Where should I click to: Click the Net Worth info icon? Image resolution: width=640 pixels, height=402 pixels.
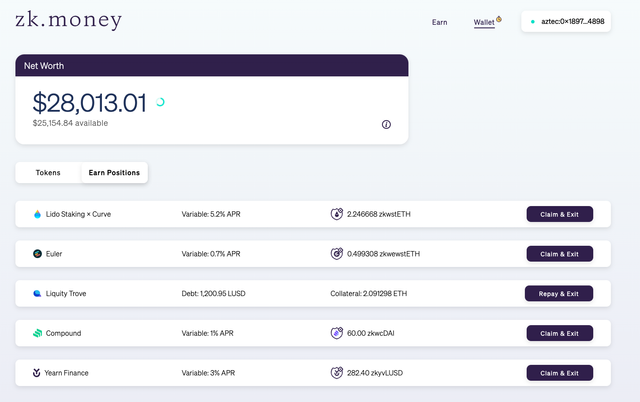pos(386,124)
